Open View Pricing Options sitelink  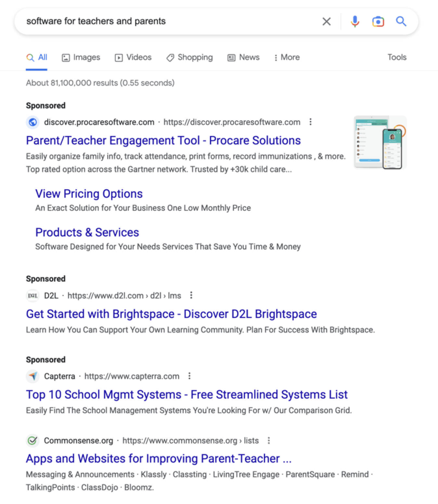coord(89,194)
